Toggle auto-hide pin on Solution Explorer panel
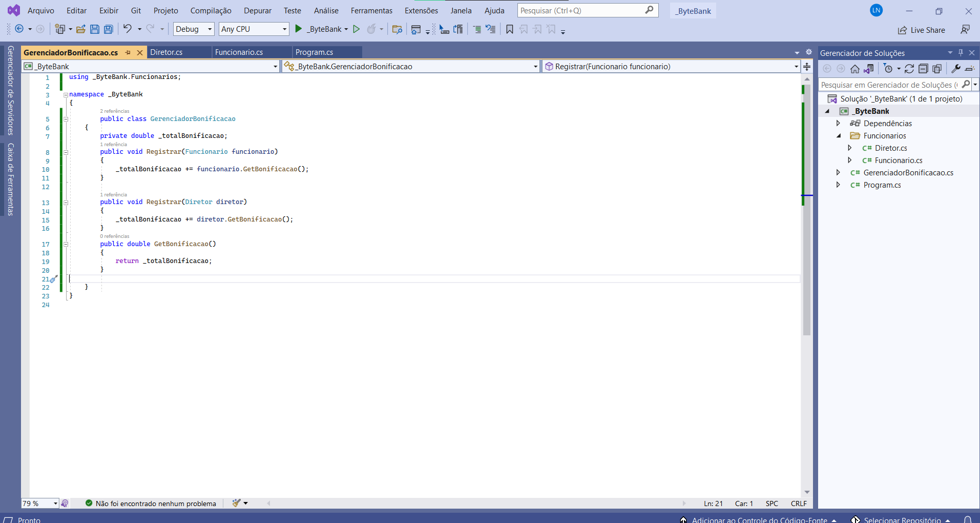The image size is (980, 523). (961, 52)
